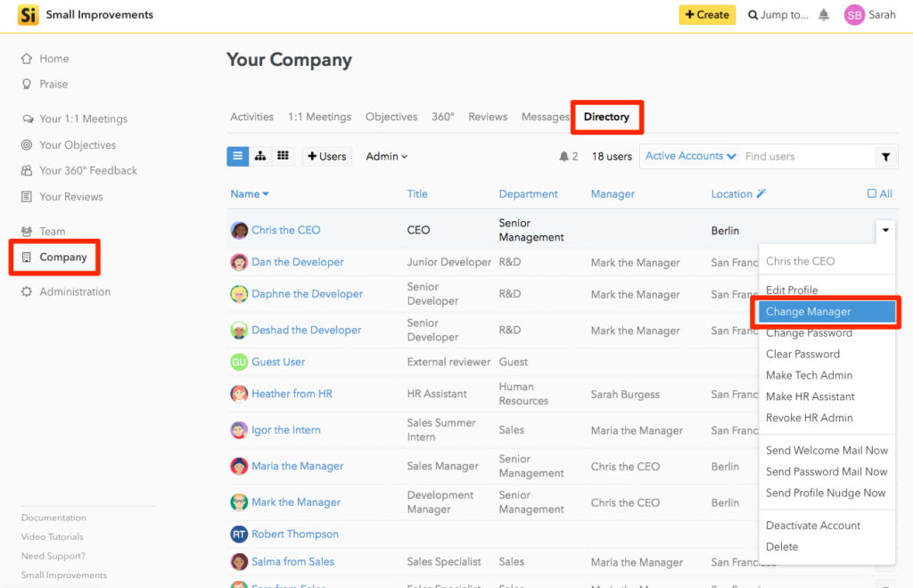Check the All users checkbox
The width and height of the screenshot is (913, 588).
(872, 193)
